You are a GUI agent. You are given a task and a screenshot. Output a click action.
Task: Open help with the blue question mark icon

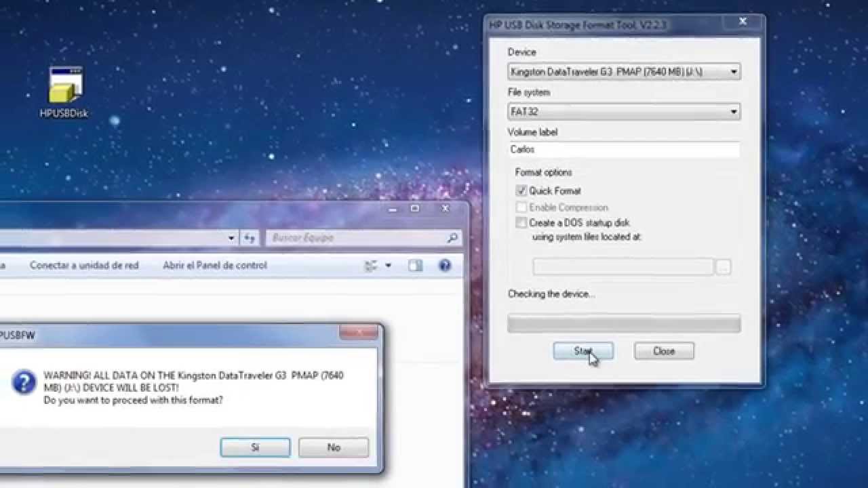[445, 266]
